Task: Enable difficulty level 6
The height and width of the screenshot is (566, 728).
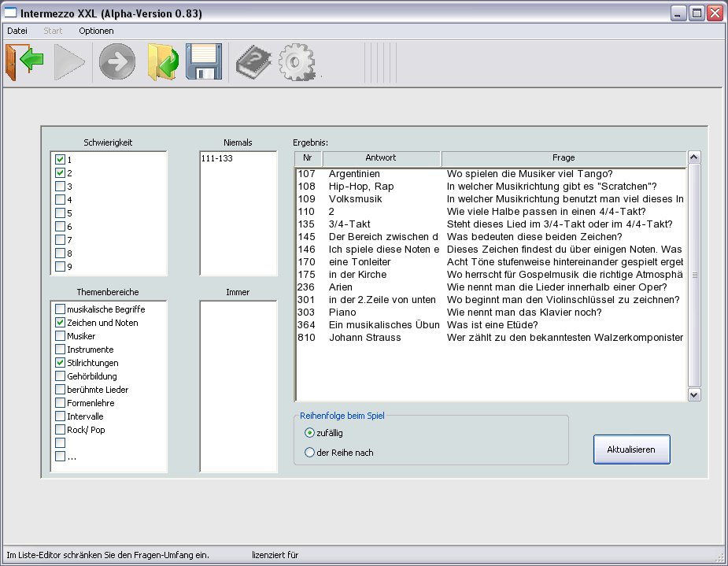Action: [60, 226]
